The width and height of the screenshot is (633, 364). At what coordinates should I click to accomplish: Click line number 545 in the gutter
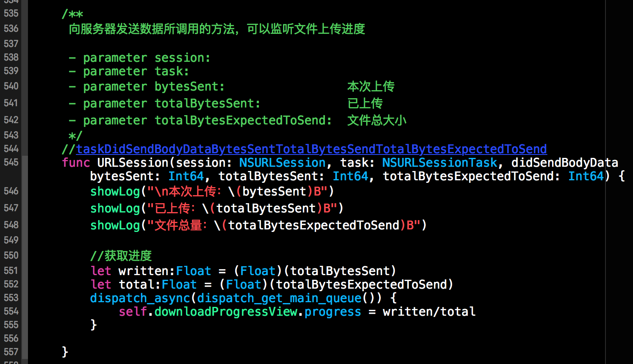(11, 163)
